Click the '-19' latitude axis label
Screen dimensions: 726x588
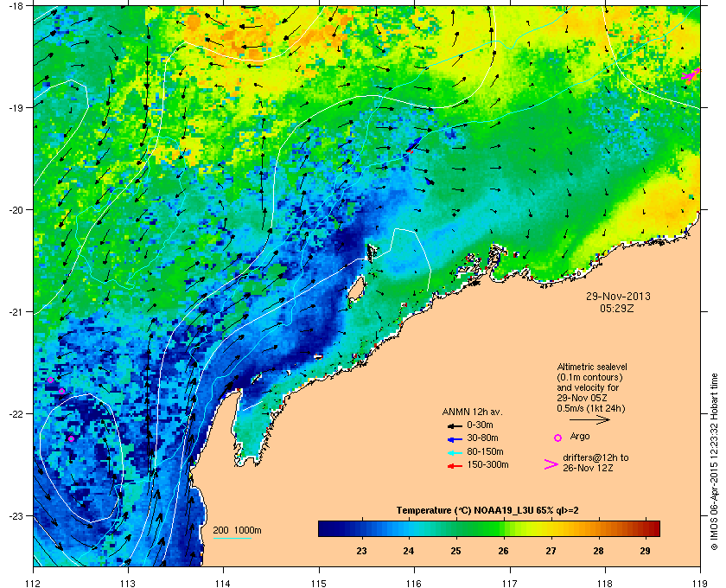pos(16,108)
